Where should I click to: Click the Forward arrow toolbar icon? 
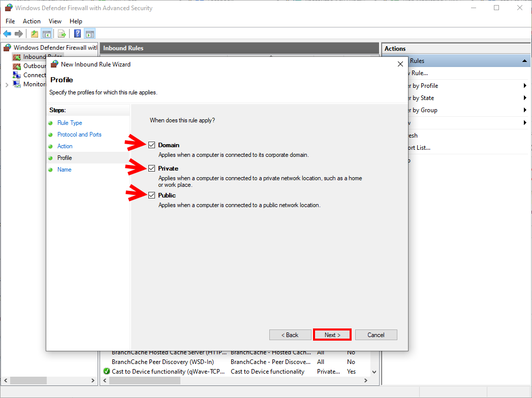coord(19,34)
